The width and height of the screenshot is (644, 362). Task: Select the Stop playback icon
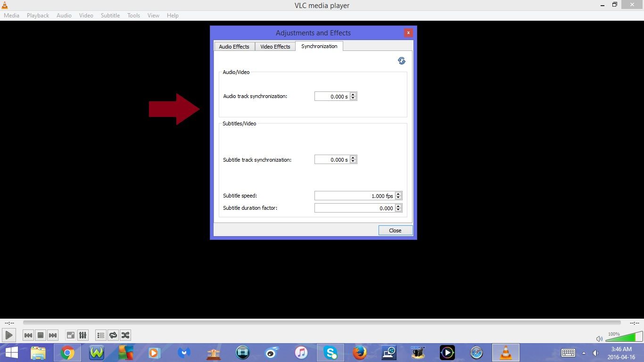coord(41,335)
